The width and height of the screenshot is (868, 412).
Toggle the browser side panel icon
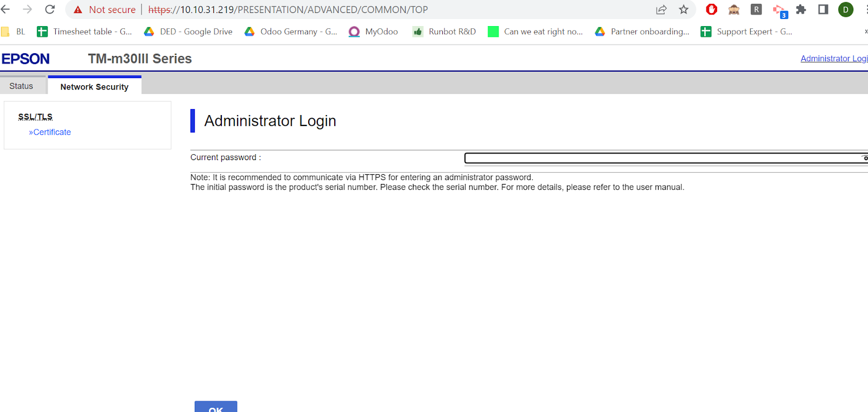pos(823,9)
